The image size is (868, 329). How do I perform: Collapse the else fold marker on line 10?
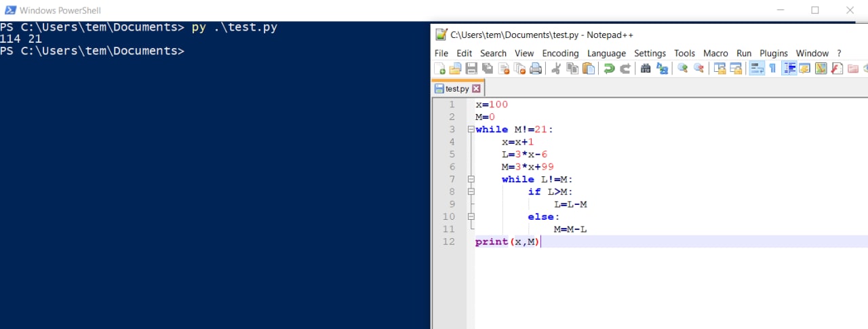(471, 216)
